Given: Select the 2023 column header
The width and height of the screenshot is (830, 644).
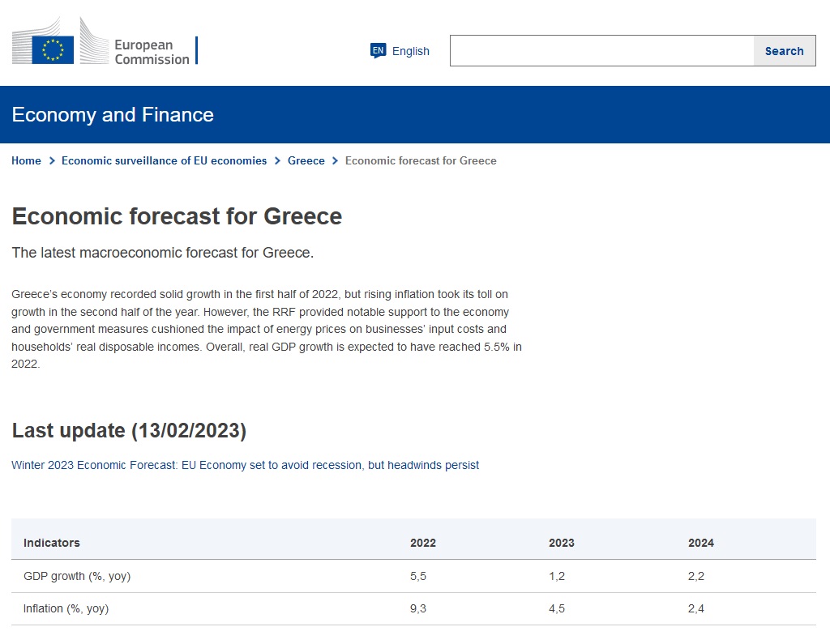Looking at the screenshot, I should (x=561, y=543).
